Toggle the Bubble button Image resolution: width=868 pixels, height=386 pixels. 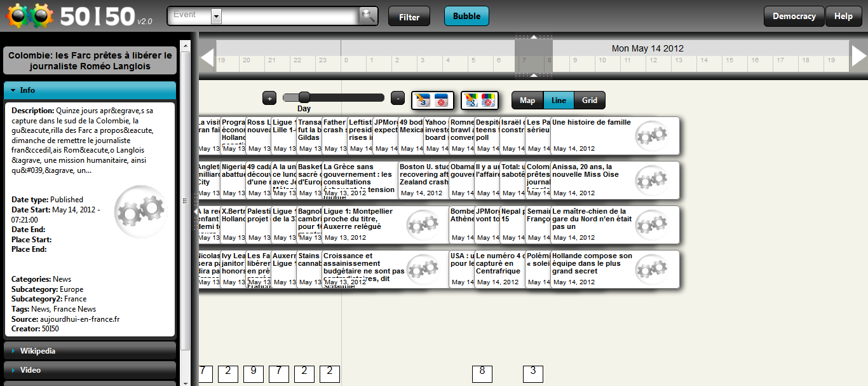[x=466, y=17]
